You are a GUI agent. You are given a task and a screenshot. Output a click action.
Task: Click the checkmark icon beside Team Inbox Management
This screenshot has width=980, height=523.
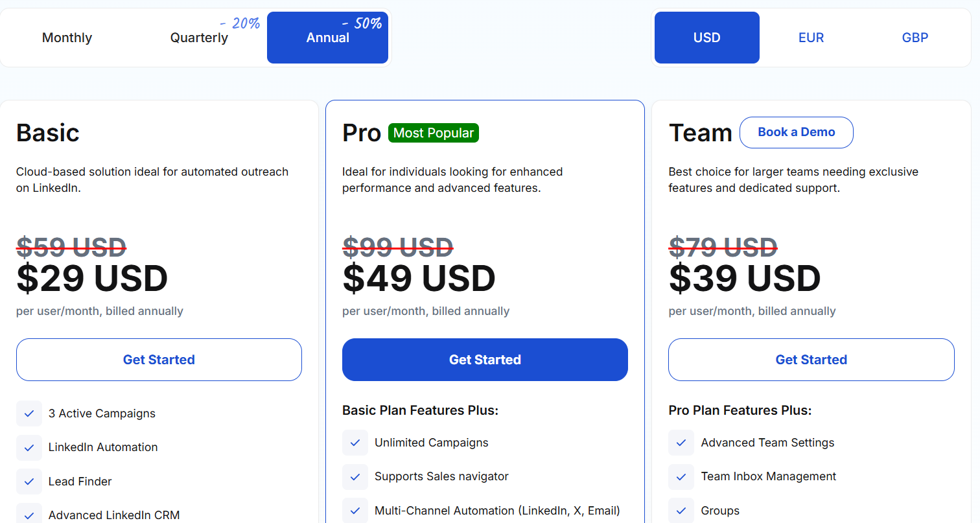click(x=681, y=476)
